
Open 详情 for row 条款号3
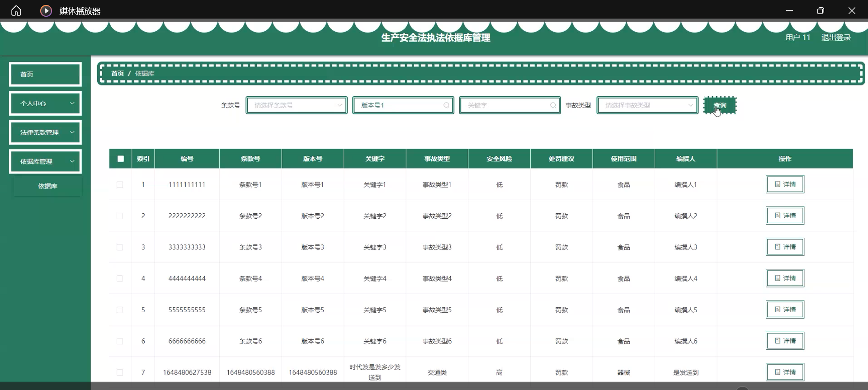785,247
